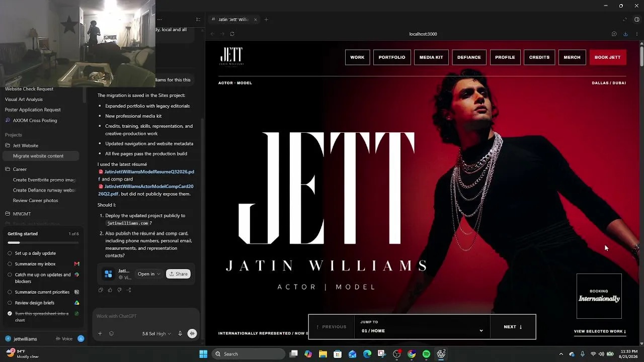Image resolution: width=644 pixels, height=362 pixels.
Task: Reload the localhost:3000 page
Action: tap(232, 34)
